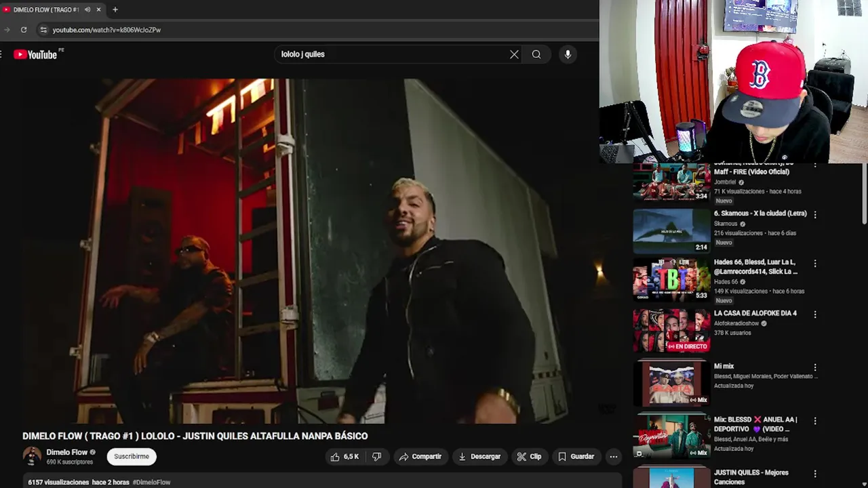Image resolution: width=868 pixels, height=488 pixels.
Task: Open more actions menu beside Guardar
Action: (614, 457)
